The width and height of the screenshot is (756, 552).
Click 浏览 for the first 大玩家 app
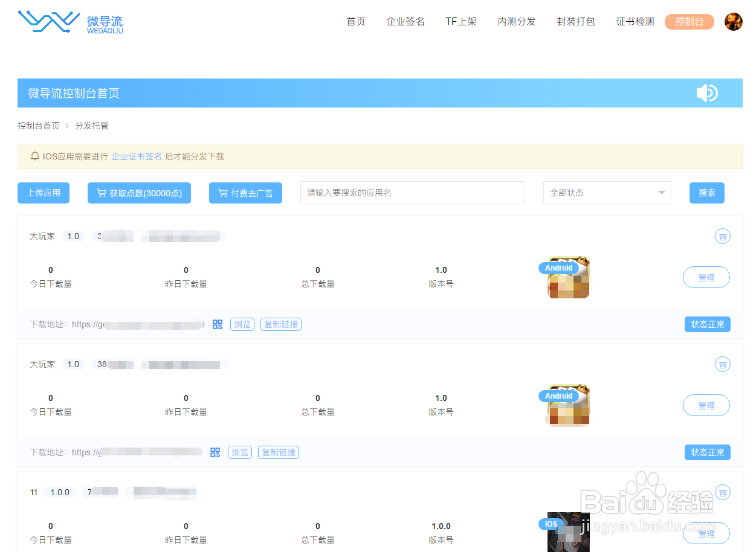pyautogui.click(x=242, y=324)
